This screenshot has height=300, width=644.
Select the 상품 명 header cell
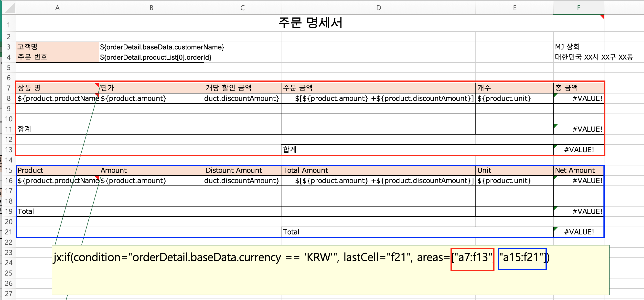[57, 88]
